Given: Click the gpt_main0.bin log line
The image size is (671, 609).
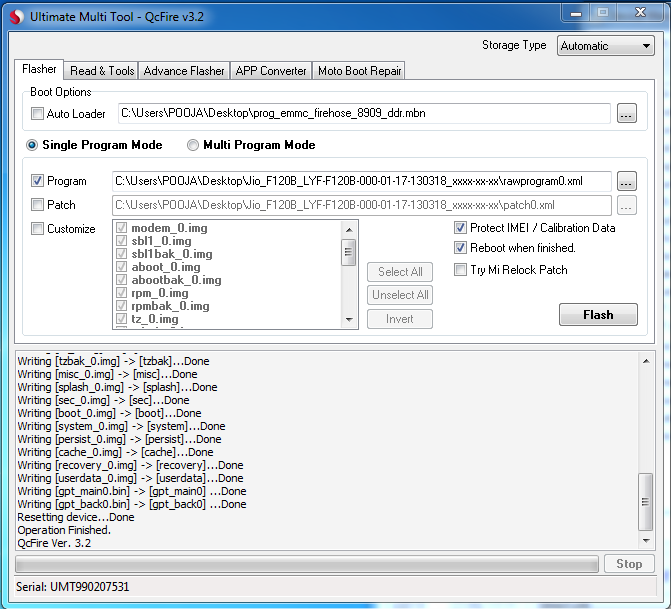Looking at the screenshot, I should pos(132,491).
